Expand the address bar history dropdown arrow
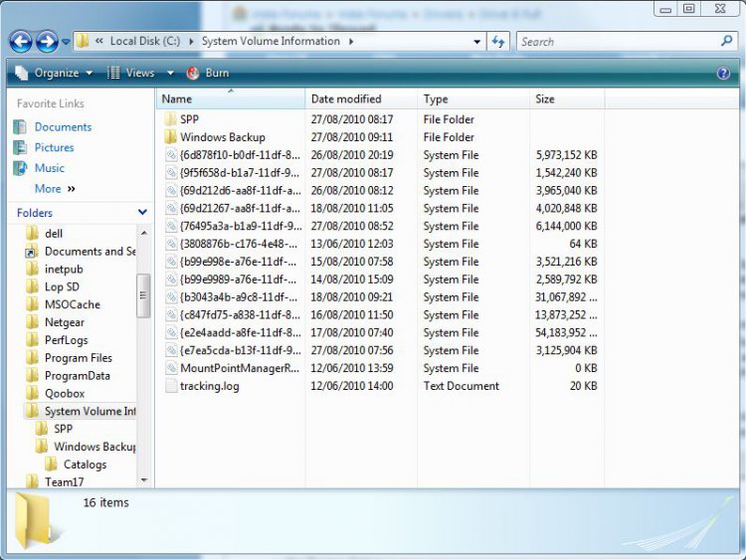This screenshot has height=560, width=746. pos(476,42)
